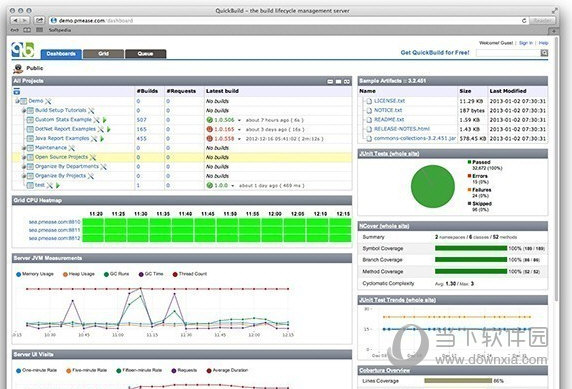Toggle Memory Usage series in JVM legend
Image resolution: width=572 pixels, height=389 pixels.
[35, 274]
